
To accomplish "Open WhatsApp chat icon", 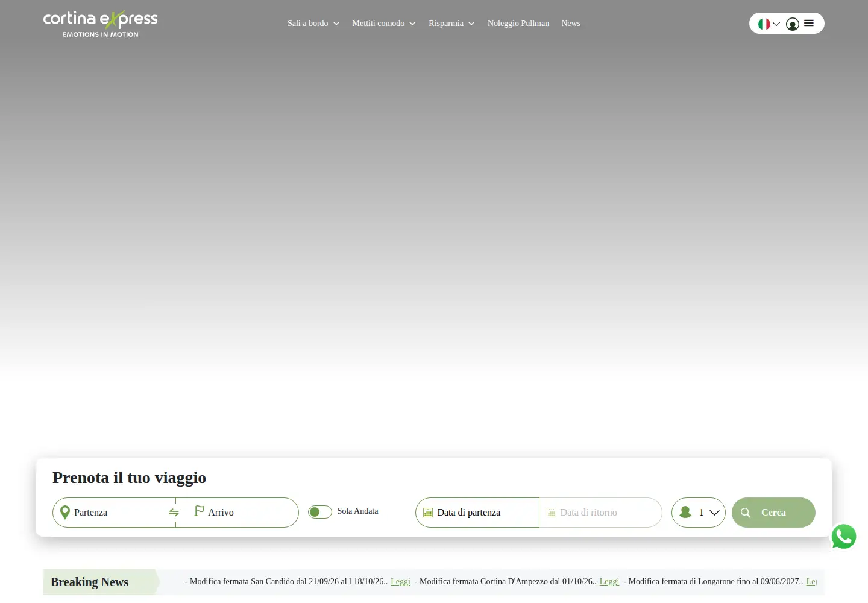I will point(844,537).
